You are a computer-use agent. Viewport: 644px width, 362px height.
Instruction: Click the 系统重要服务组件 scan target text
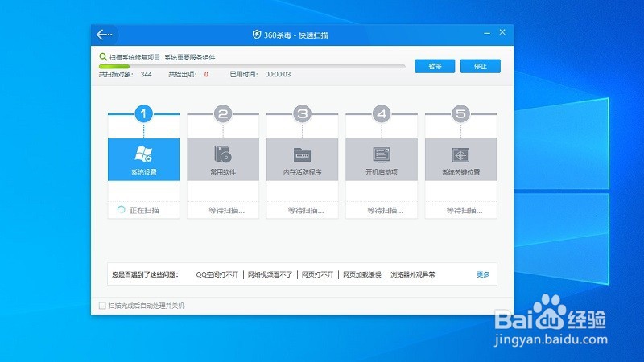coord(190,57)
